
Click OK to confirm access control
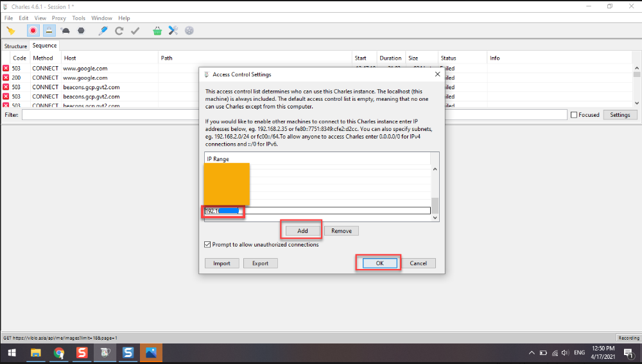[379, 263]
